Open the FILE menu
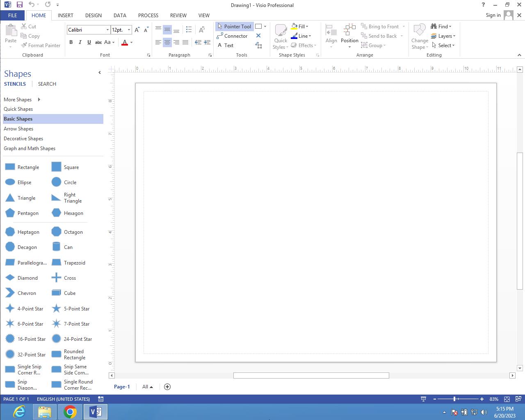 click(x=12, y=15)
